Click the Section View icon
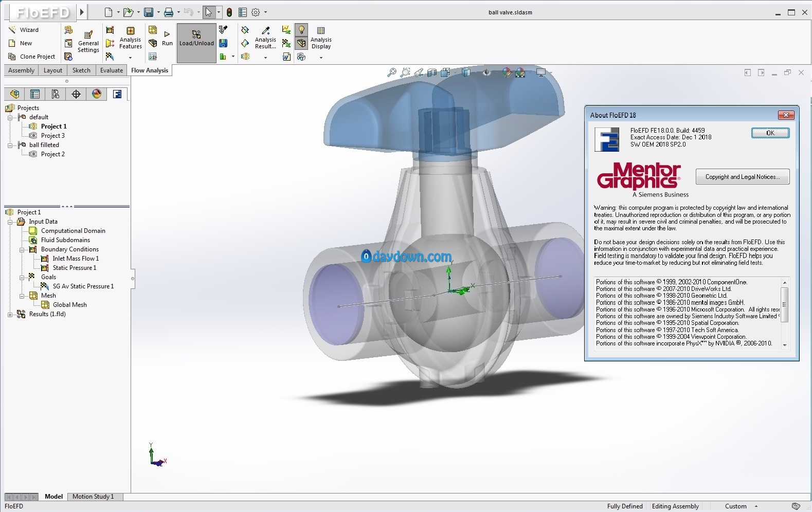Screen dimensions: 812x512 click(432, 72)
